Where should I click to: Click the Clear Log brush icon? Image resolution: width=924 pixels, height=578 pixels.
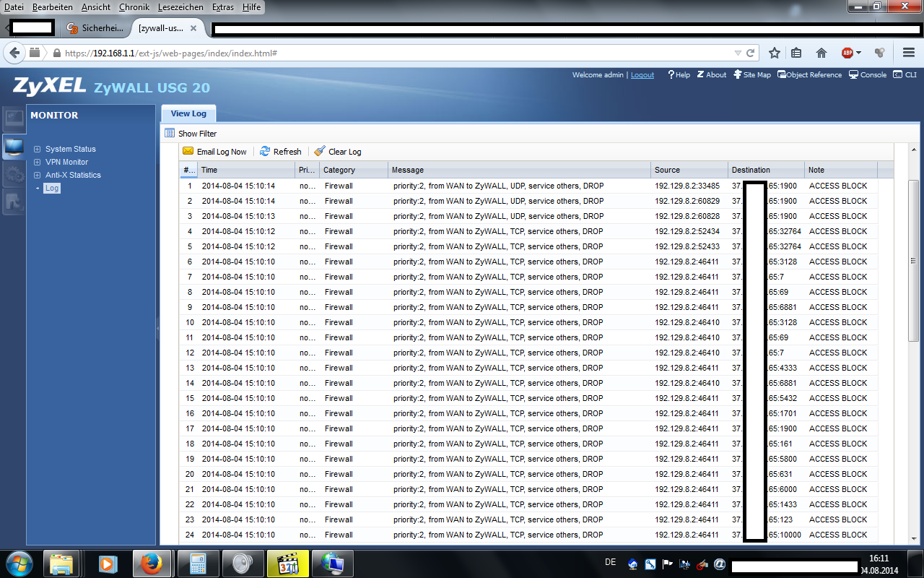pyautogui.click(x=320, y=151)
